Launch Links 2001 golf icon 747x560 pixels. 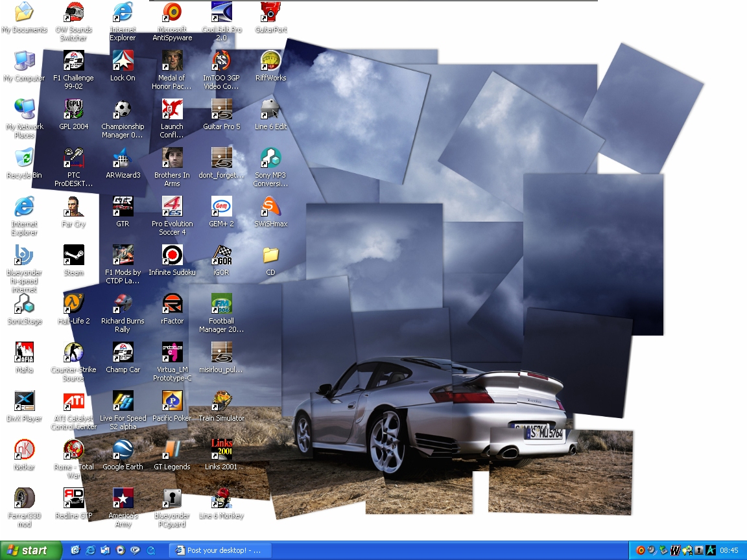tap(222, 449)
